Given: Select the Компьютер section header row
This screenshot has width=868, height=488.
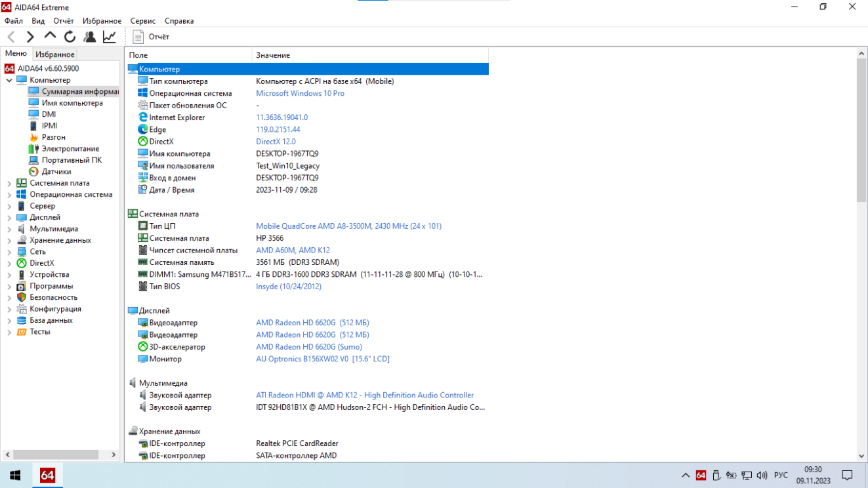Looking at the screenshot, I should point(307,69).
